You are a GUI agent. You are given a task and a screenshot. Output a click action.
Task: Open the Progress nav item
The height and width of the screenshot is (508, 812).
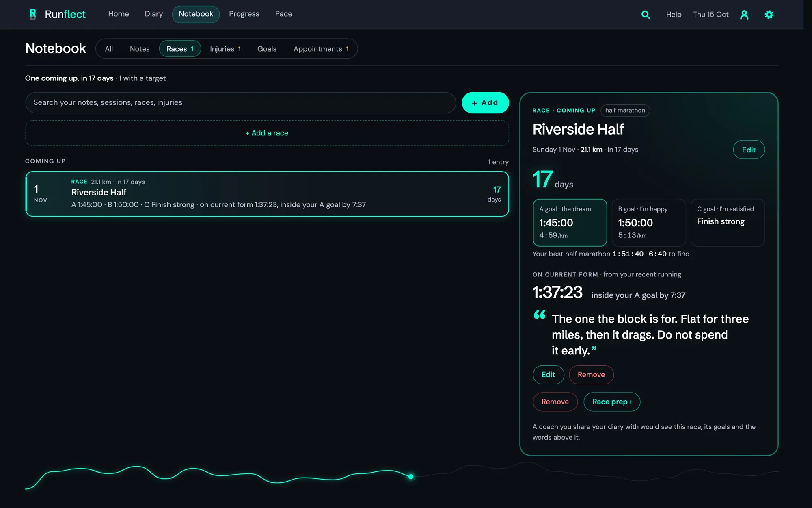(x=244, y=14)
